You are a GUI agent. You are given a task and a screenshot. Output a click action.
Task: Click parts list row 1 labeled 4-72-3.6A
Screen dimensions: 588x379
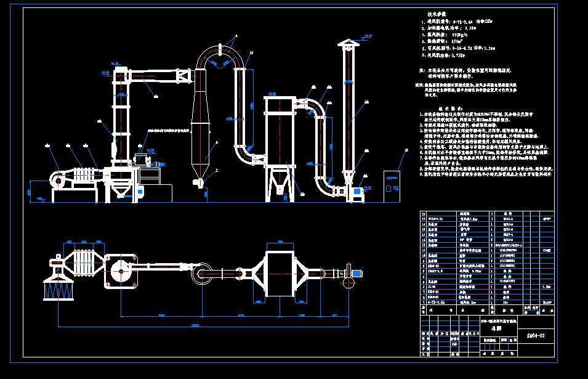pyautogui.click(x=431, y=302)
